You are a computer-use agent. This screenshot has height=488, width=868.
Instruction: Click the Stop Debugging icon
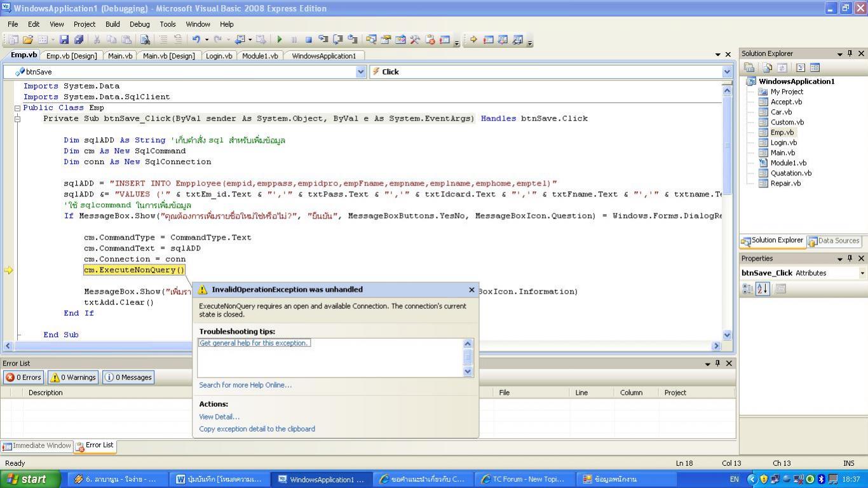point(308,39)
